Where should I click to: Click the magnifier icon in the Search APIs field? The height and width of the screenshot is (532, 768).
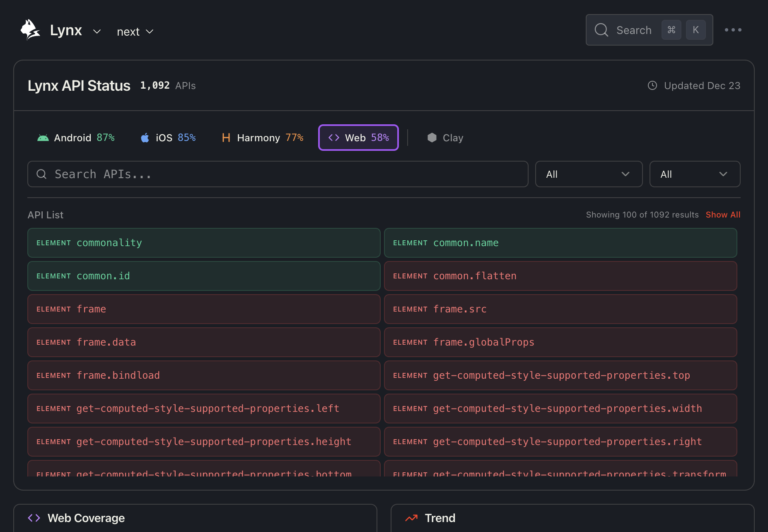(41, 174)
